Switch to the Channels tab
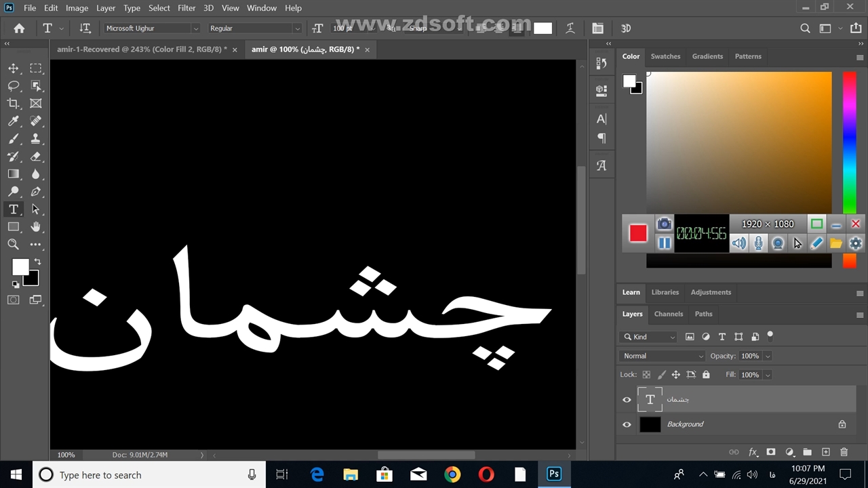 click(668, 314)
